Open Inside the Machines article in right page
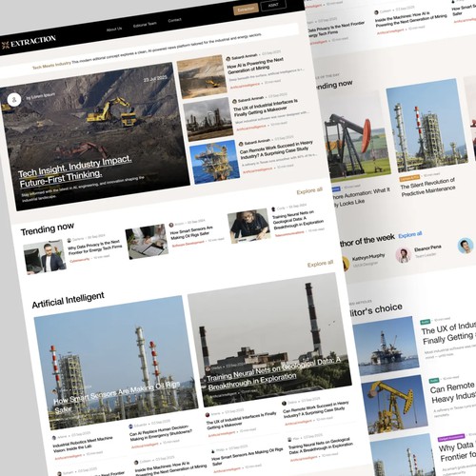Image resolution: width=476 pixels, height=476 pixels. tap(411, 20)
